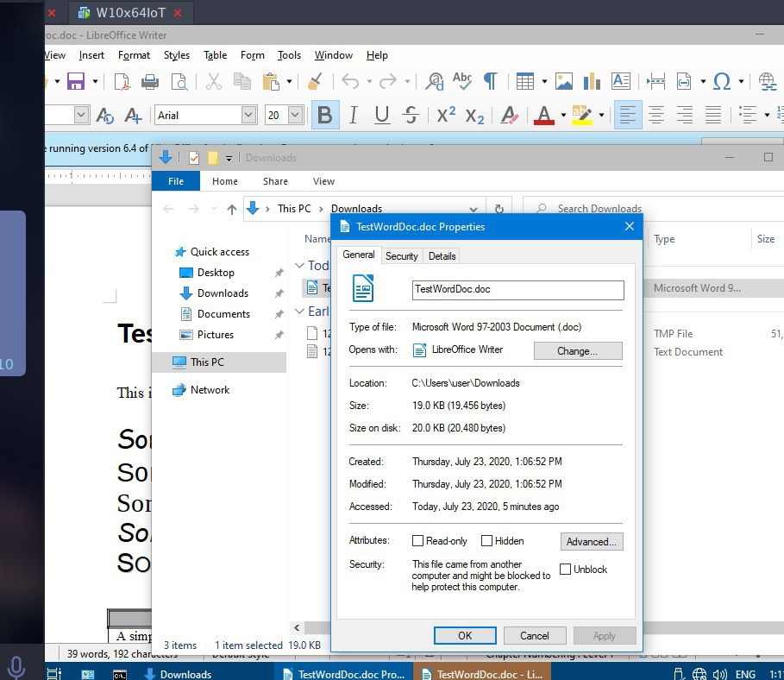Go up one folder level in Explorer

[231, 209]
